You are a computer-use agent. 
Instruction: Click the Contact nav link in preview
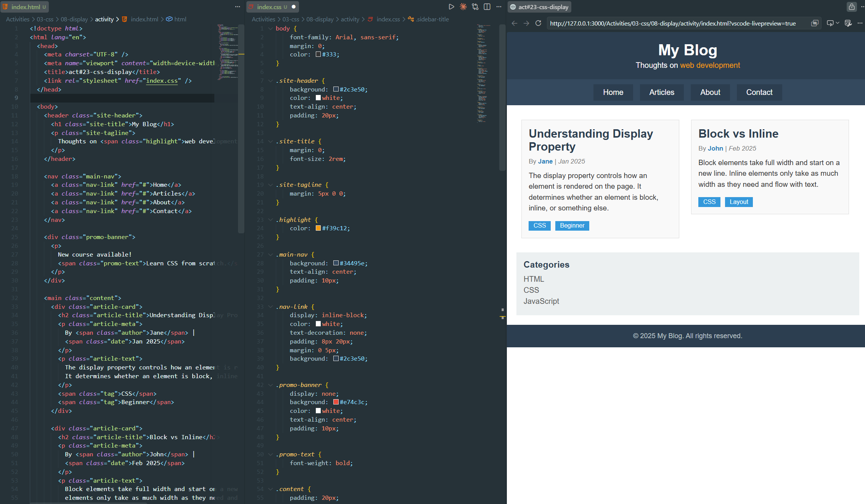click(x=759, y=92)
